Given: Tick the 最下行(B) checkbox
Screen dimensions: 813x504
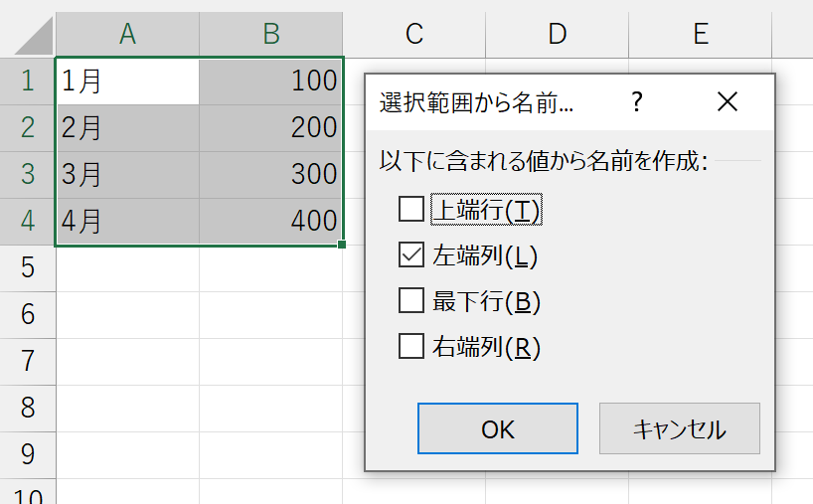Looking at the screenshot, I should [411, 301].
